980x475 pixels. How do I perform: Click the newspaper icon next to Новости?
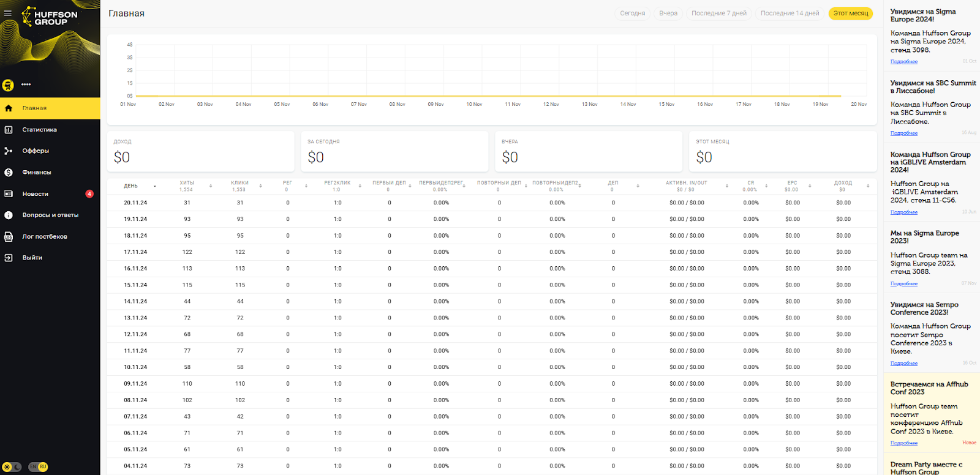[9, 194]
